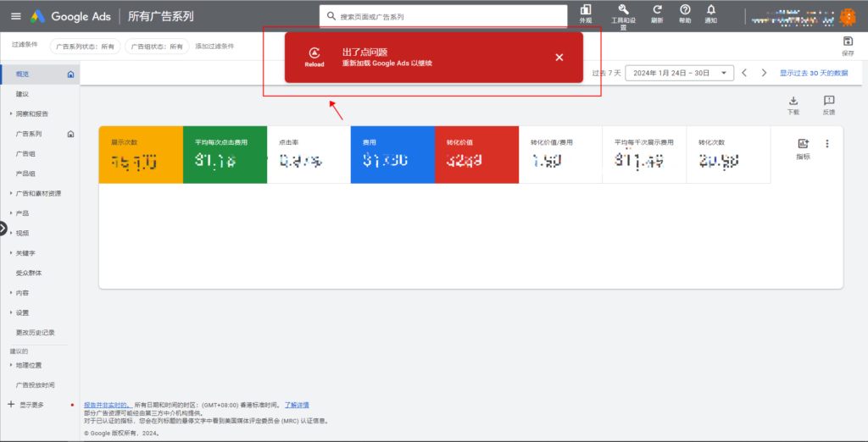Image resolution: width=868 pixels, height=442 pixels.
Task: Open the hamburger main menu
Action: click(16, 16)
